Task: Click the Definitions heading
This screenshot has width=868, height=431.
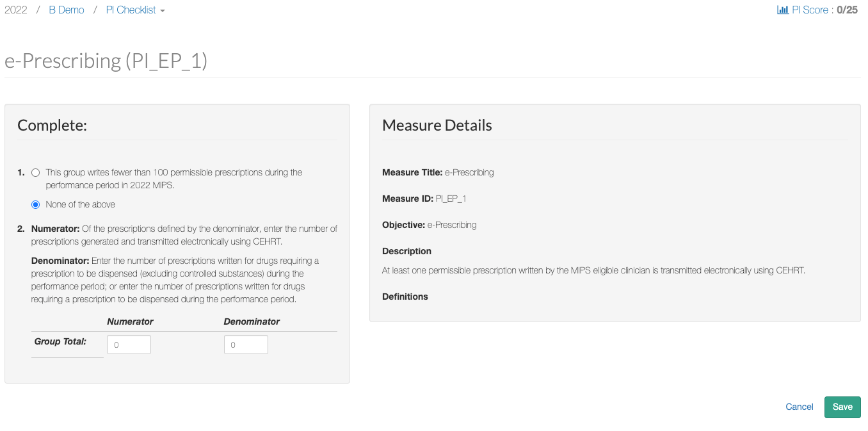Action: 405,297
